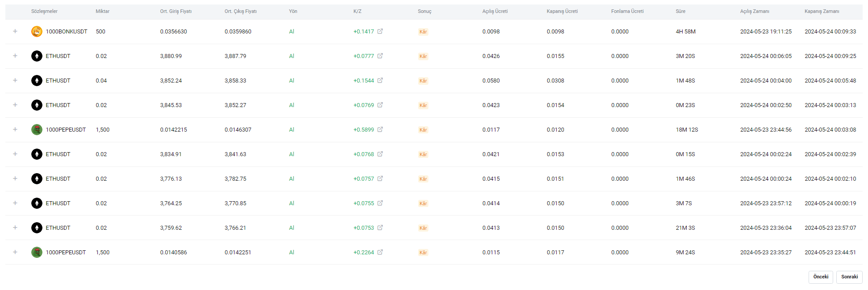Open share icon next to +0.0768 profit
This screenshot has height=290, width=868.
(380, 154)
